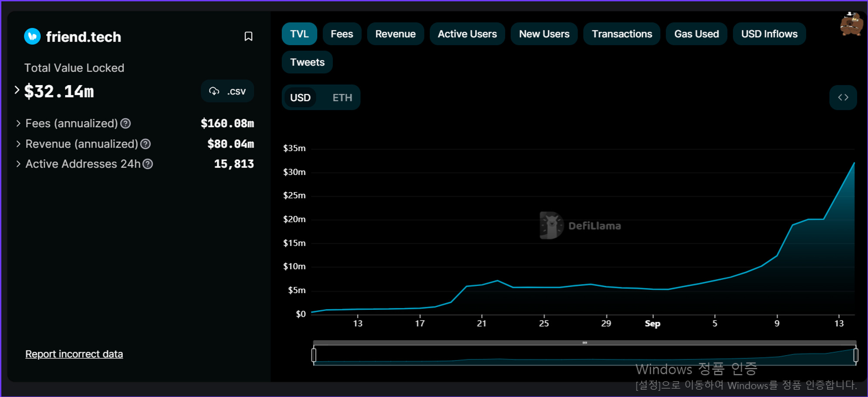The width and height of the screenshot is (868, 397).
Task: Download TVL data as .csv
Action: 227,91
